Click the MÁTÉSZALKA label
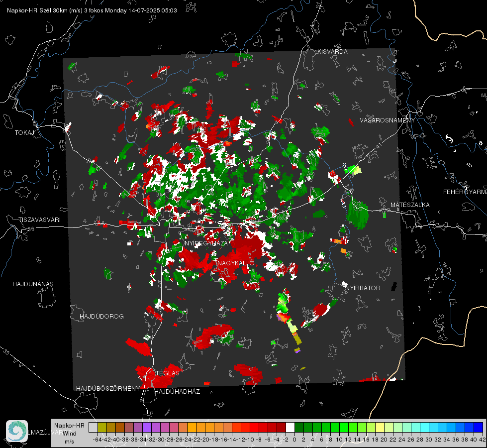487x448 pixels. [x=410, y=205]
